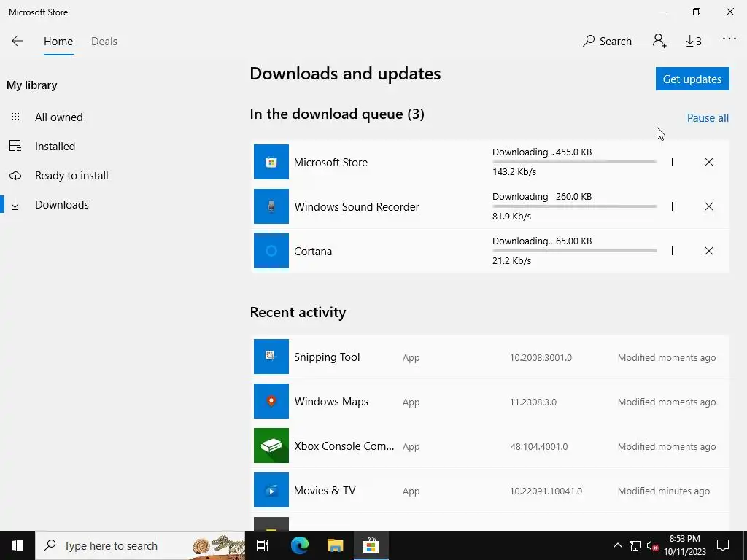Launch Microsoft Edge from the taskbar
The width and height of the screenshot is (747, 560).
click(x=299, y=545)
